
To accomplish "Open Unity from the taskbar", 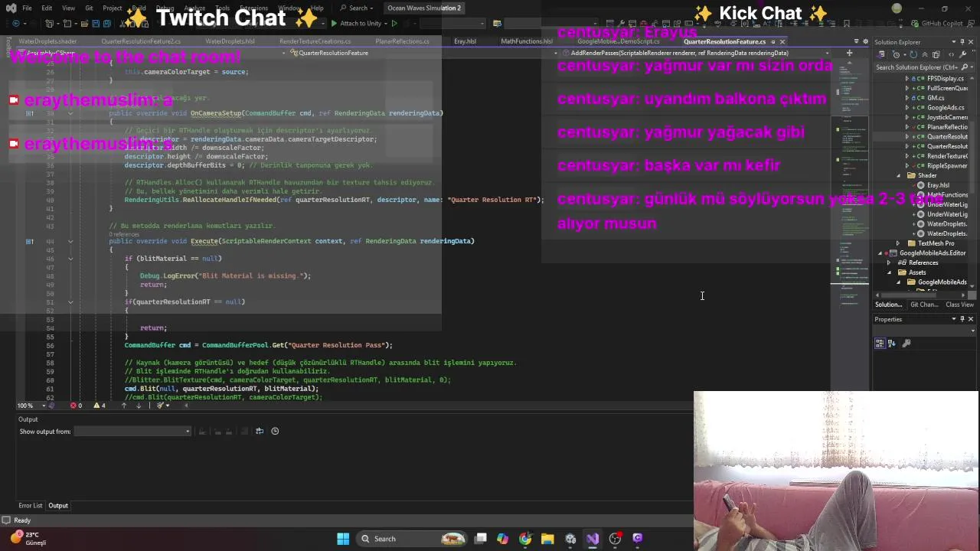I will point(570,539).
